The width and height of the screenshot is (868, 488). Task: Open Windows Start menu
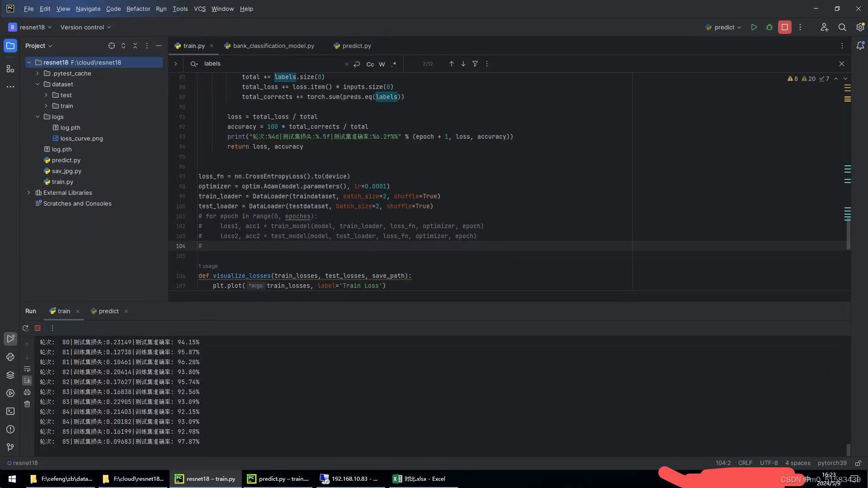[12, 479]
